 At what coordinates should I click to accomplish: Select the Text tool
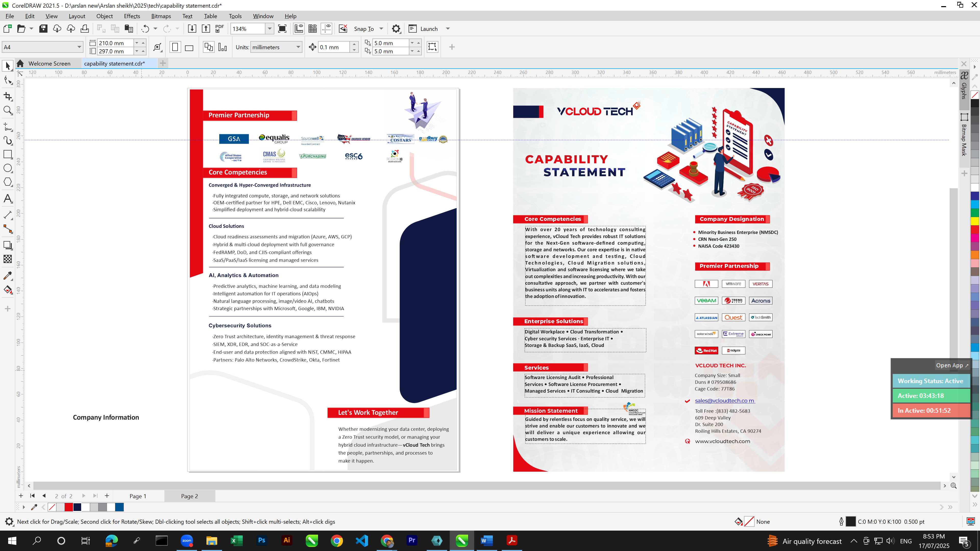coord(8,198)
